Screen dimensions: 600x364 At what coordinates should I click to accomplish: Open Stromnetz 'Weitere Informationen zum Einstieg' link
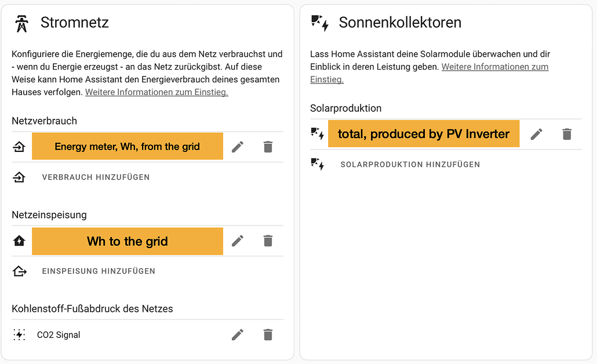pos(157,92)
